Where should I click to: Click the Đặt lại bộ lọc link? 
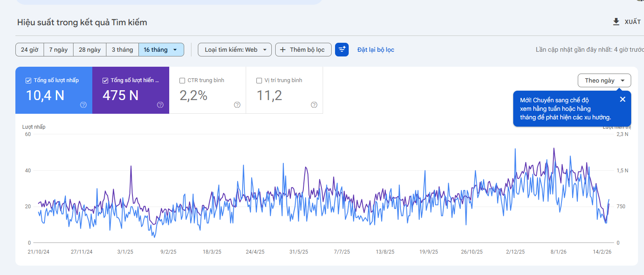[x=375, y=50]
